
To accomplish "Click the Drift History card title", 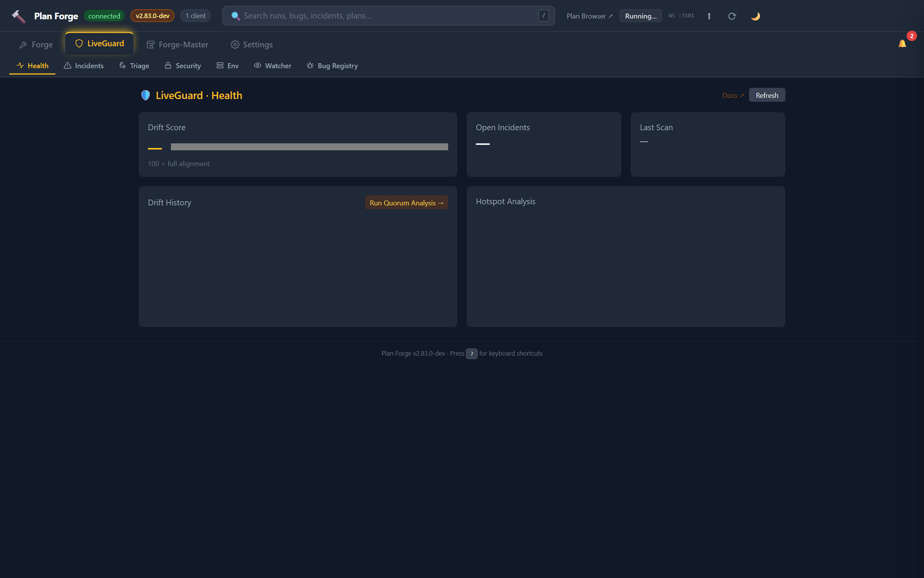I will point(169,203).
